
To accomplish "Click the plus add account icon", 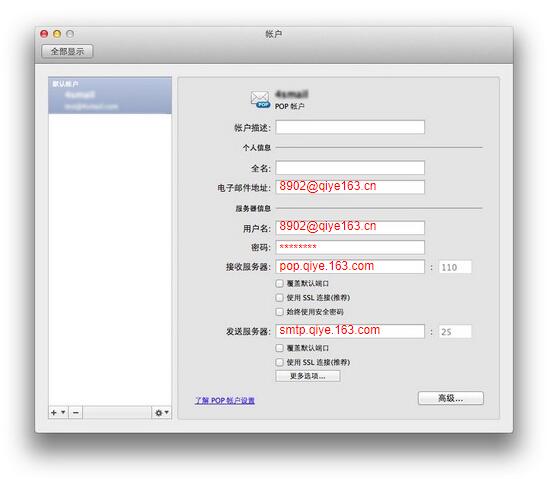I will click(x=54, y=412).
